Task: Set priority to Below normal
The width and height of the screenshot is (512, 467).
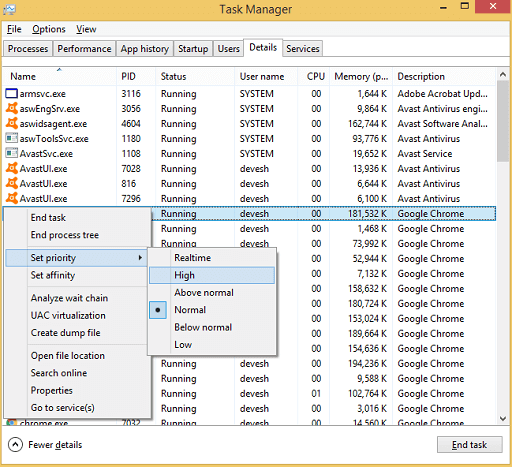Action: 212,327
